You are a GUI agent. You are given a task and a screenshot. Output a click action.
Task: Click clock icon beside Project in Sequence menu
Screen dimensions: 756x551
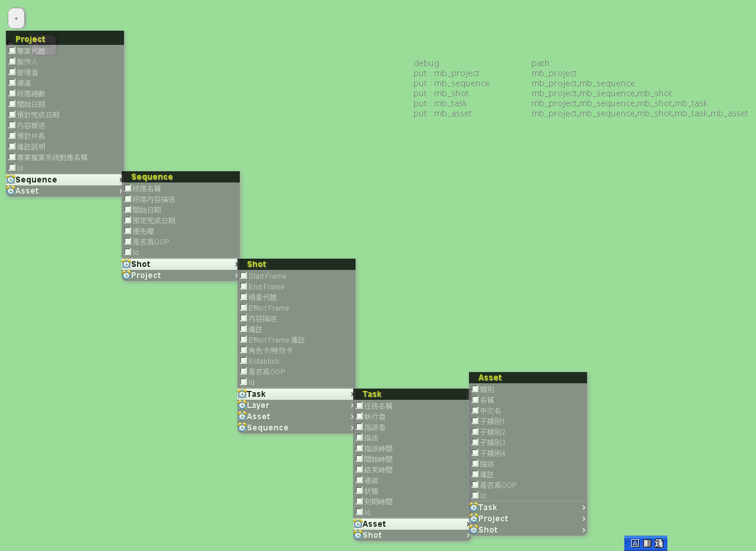point(126,275)
